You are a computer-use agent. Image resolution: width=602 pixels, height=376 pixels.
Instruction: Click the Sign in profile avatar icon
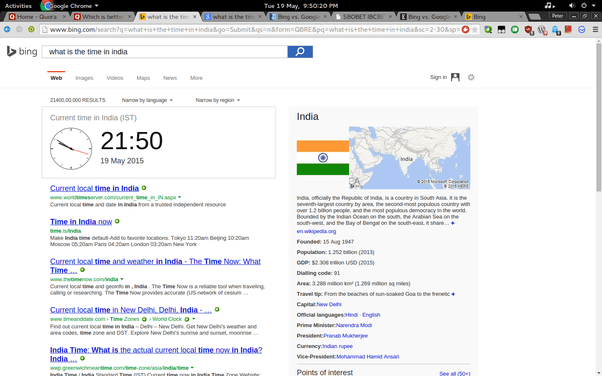[455, 77]
